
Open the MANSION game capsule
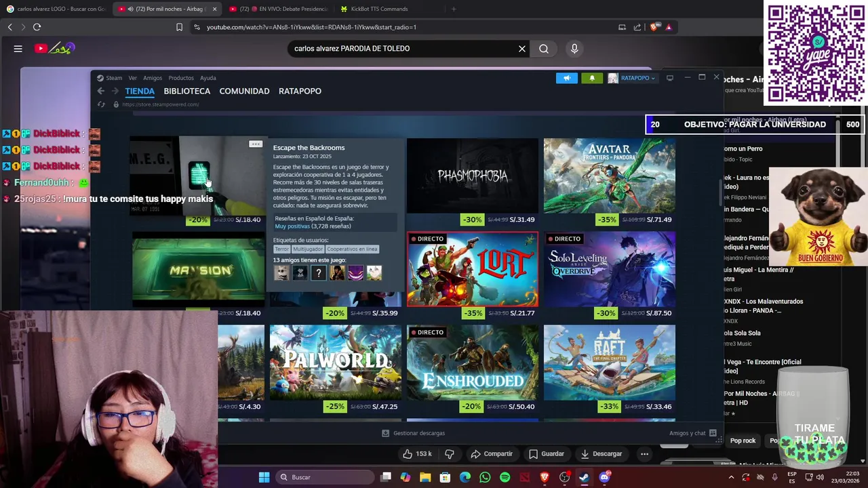[199, 269]
